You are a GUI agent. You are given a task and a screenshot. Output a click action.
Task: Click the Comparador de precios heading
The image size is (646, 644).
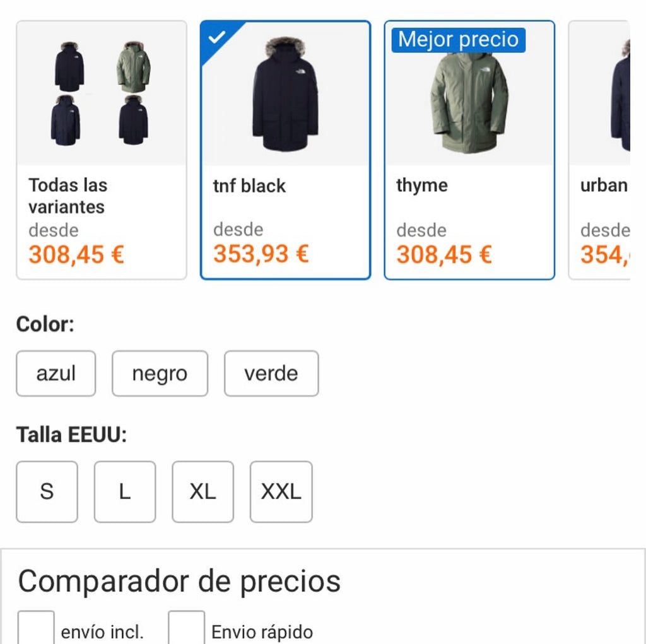[x=180, y=581]
